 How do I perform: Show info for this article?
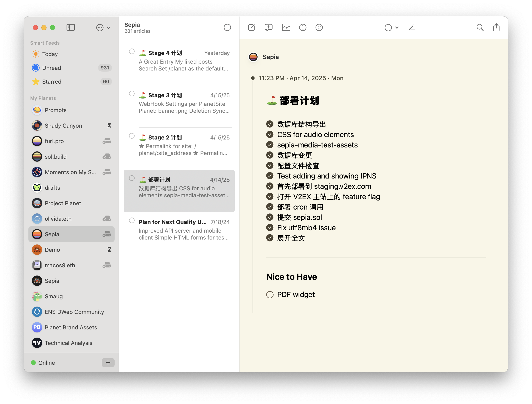click(303, 27)
